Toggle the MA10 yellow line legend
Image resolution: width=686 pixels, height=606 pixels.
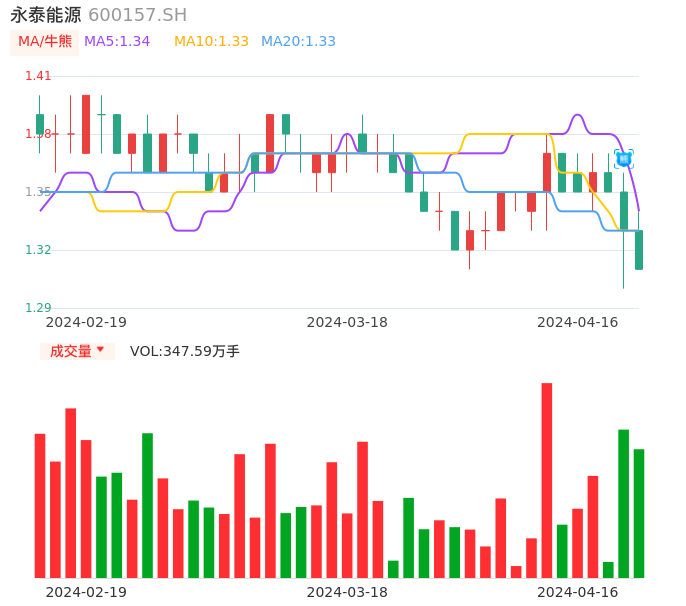point(211,42)
